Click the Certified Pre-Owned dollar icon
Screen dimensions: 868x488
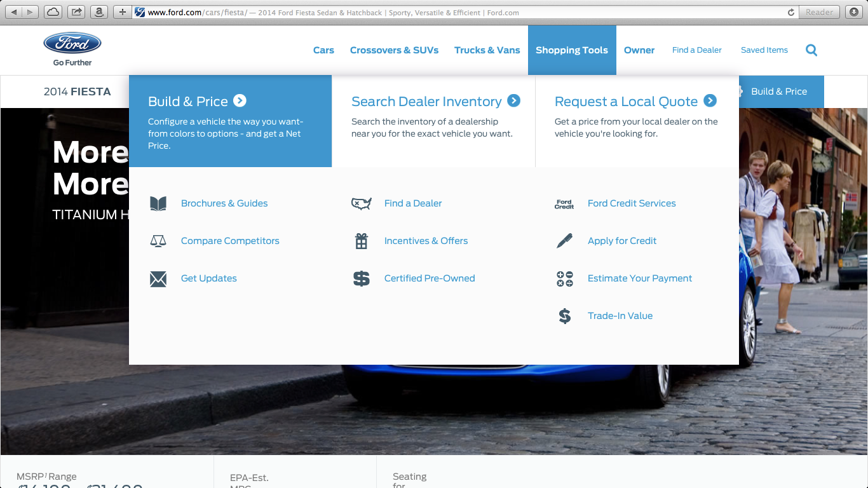362,278
